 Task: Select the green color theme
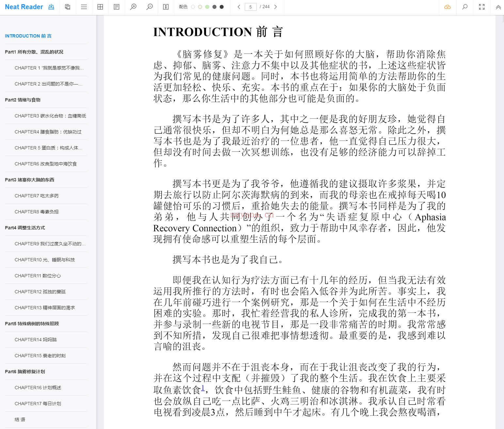tap(207, 7)
